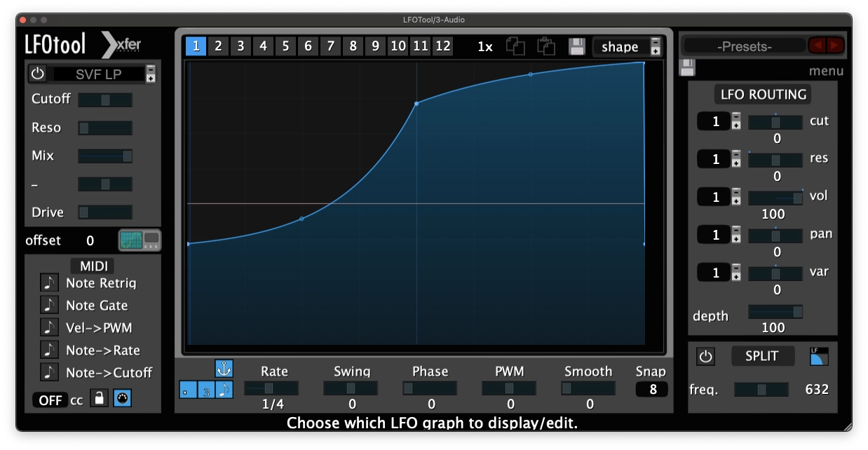This screenshot has width=868, height=450.
Task: Switch to LFO graph tab 9
Action: click(x=375, y=46)
